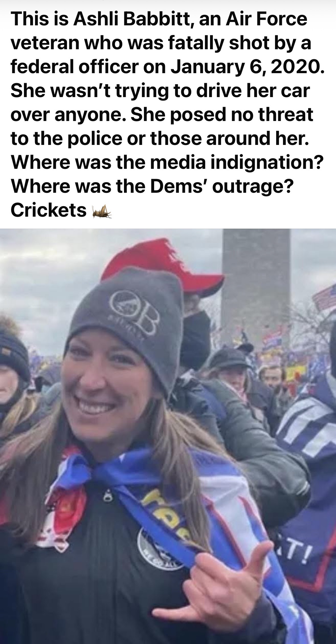
Task: Open the attached rally photo
Action: click(x=168, y=436)
